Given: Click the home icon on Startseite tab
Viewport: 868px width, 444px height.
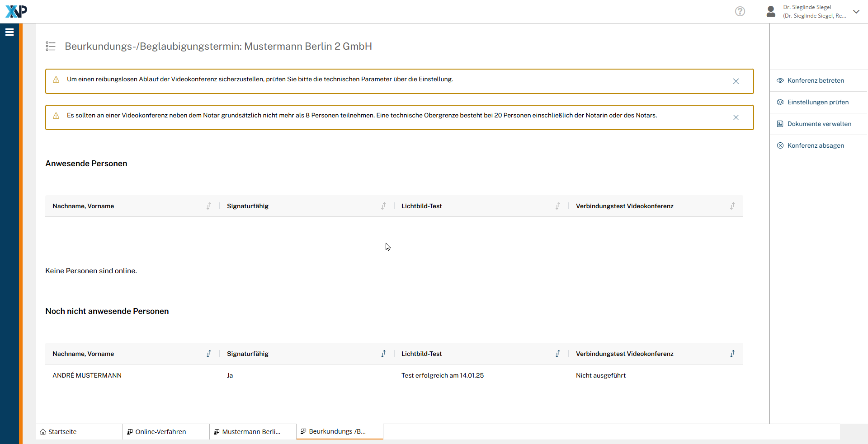Looking at the screenshot, I should click(43, 432).
